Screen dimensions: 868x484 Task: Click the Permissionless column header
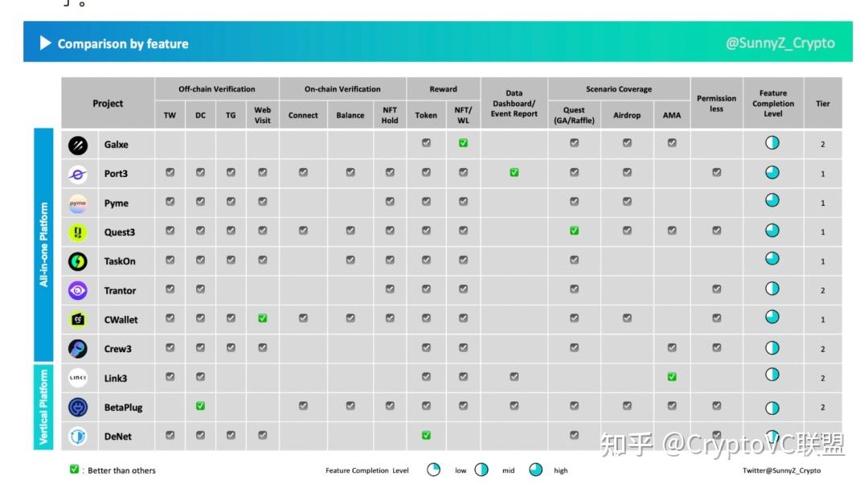[x=717, y=104]
